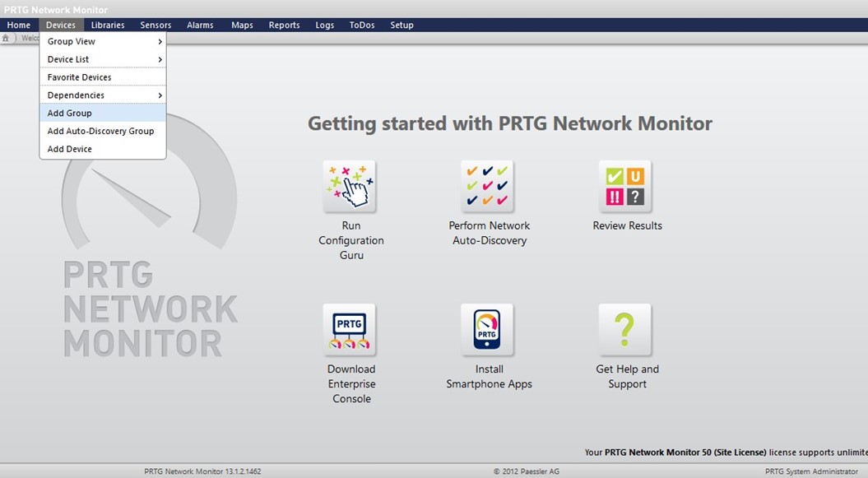Open the Logs menu
This screenshot has width=868, height=478.
pyautogui.click(x=324, y=25)
